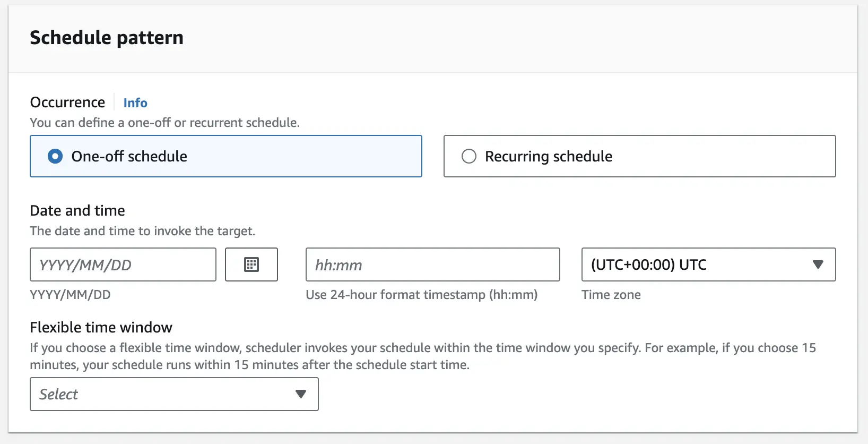Screen dimensions: 868x444
Task: Open the Flexible time window Select dropdown
Action: click(x=174, y=394)
